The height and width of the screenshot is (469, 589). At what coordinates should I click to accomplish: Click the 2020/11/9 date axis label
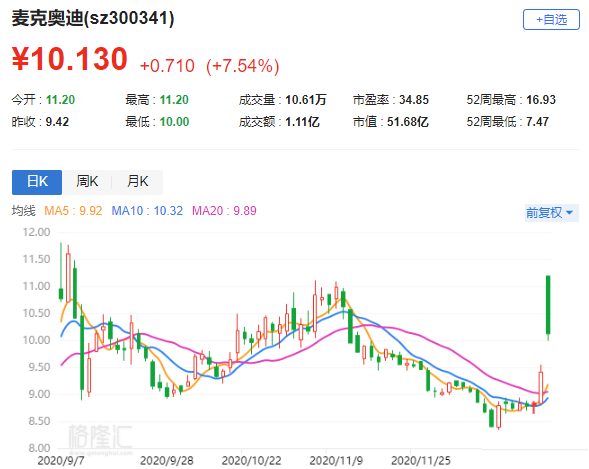pyautogui.click(x=336, y=460)
